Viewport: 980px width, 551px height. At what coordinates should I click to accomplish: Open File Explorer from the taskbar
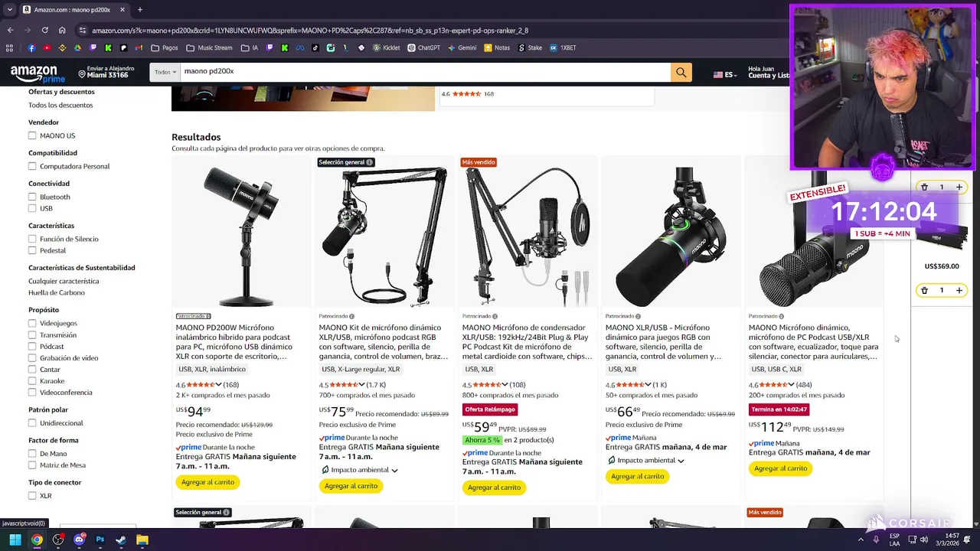point(142,540)
